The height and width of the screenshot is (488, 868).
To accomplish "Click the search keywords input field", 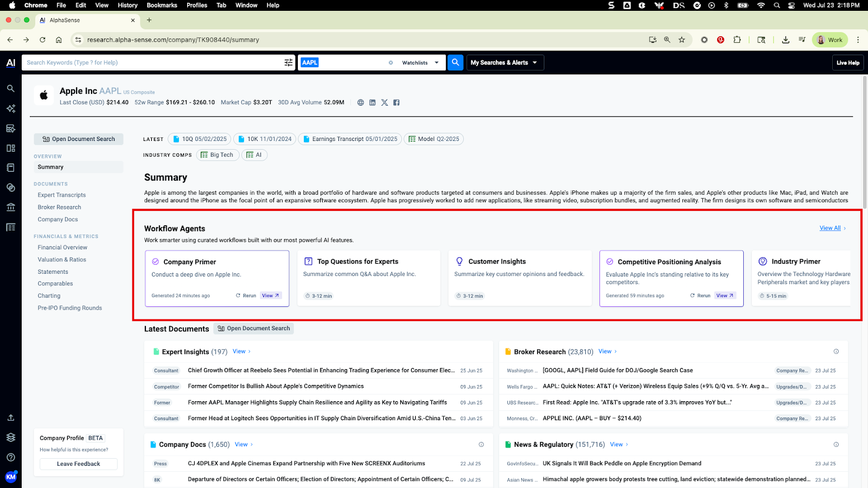I will [152, 63].
